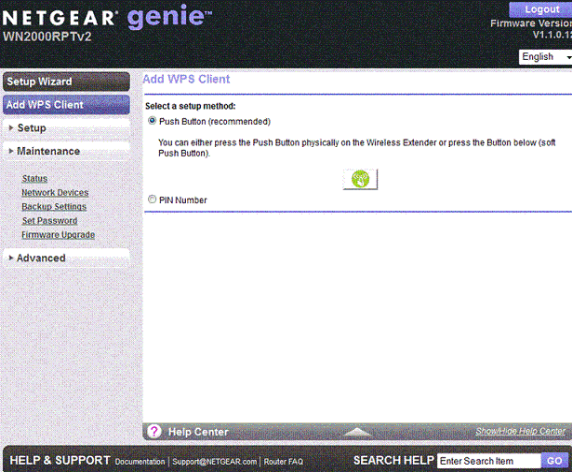Open the Network Devices link
Viewport: 572px width, 472px height.
(55, 193)
